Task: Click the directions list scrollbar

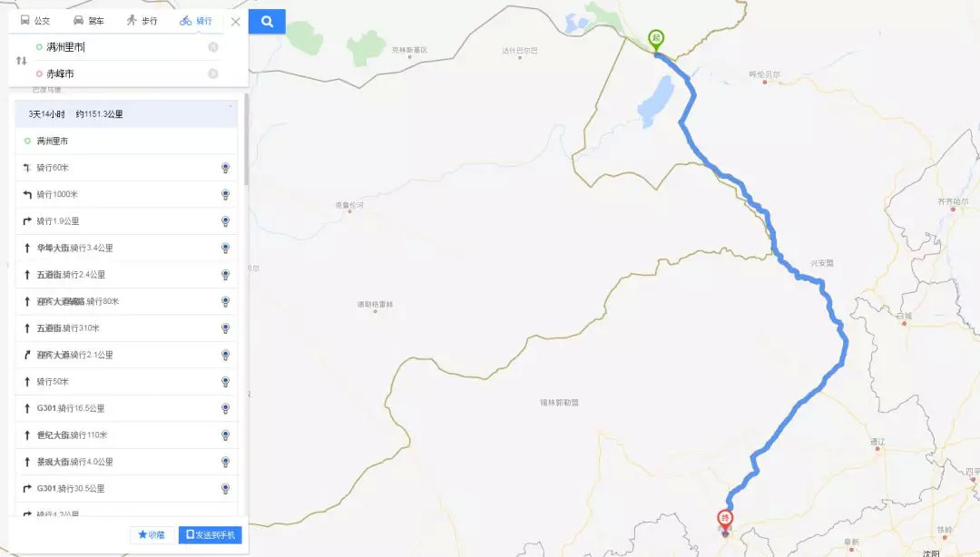Action: coord(246,140)
